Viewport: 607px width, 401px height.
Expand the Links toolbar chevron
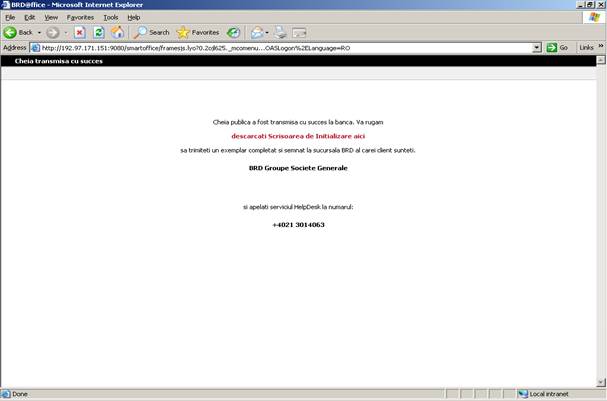[600, 47]
